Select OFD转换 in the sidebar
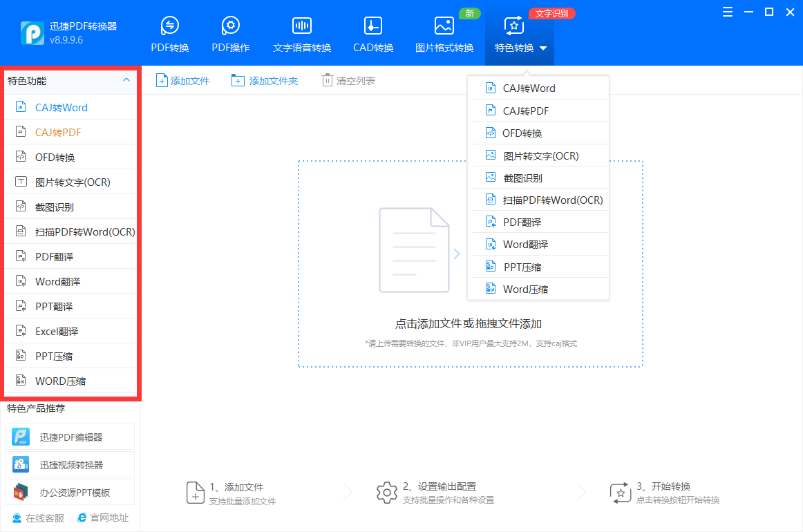803x532 pixels. [70, 158]
